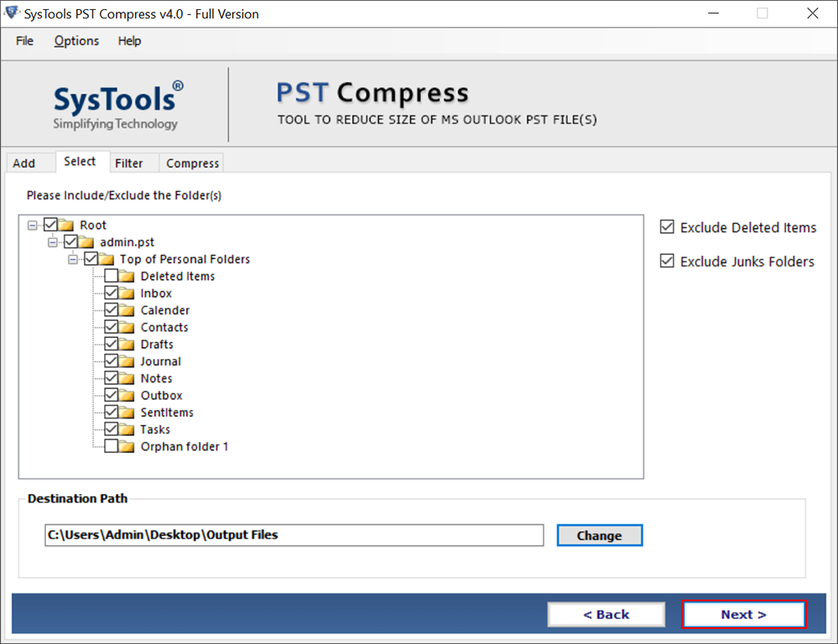Click the Back button
Viewport: 838px width, 644px height.
pos(606,615)
